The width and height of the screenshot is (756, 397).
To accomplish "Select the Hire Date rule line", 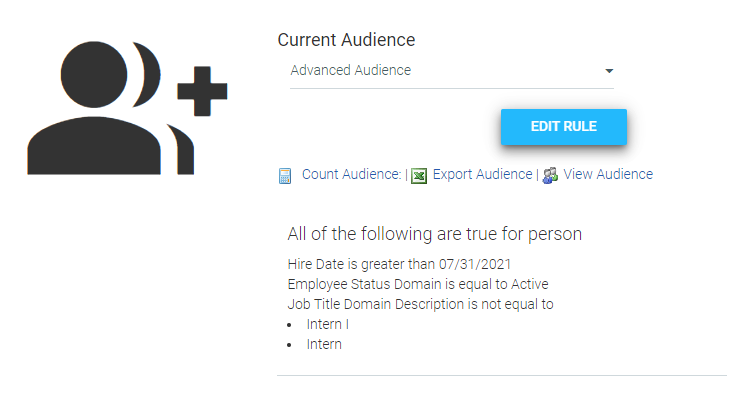I will tap(399, 264).
